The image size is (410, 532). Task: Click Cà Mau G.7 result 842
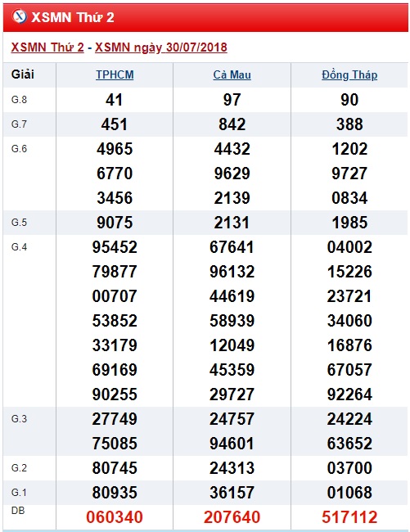(x=232, y=124)
